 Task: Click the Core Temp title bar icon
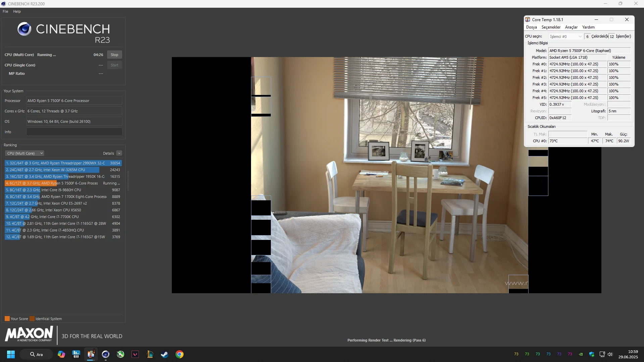tap(528, 19)
